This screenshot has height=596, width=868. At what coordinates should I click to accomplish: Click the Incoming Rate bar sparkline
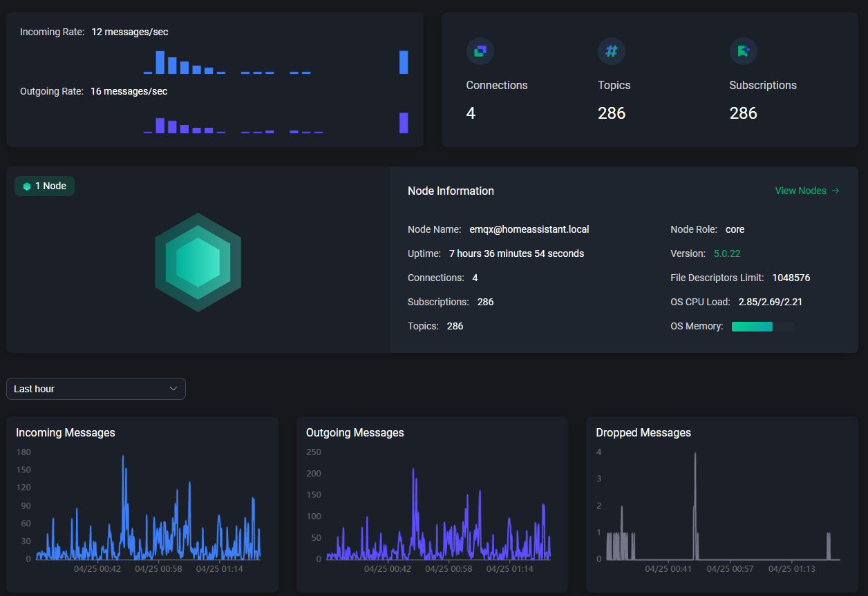(276, 62)
